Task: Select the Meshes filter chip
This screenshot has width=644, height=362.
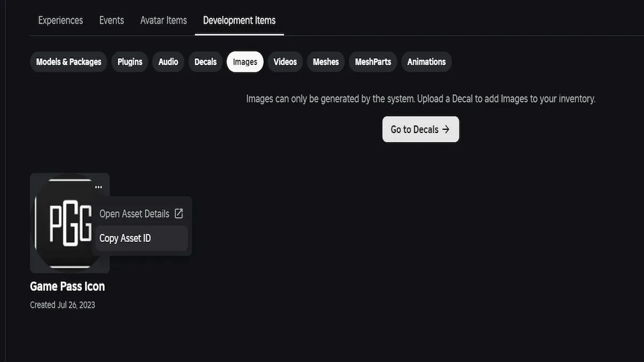Action: point(326,62)
